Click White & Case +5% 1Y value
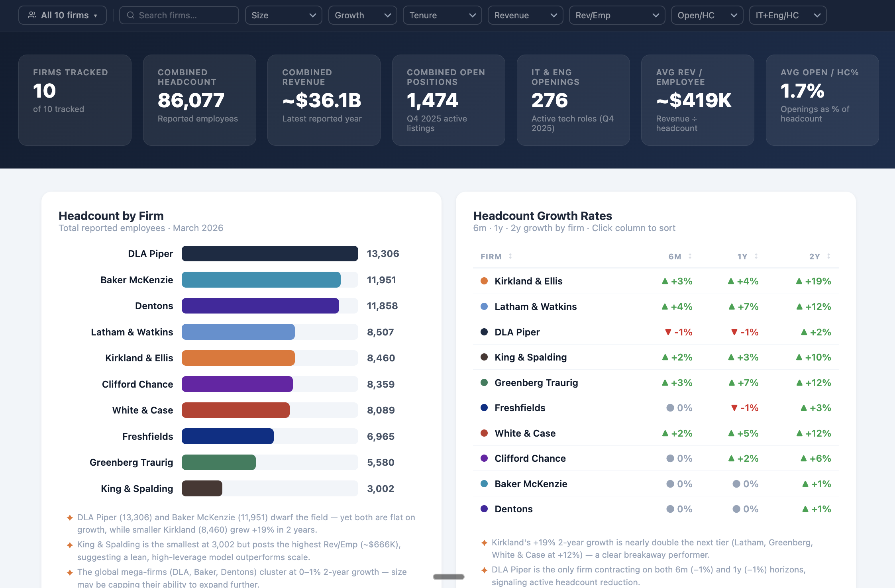The height and width of the screenshot is (588, 895). click(x=743, y=433)
